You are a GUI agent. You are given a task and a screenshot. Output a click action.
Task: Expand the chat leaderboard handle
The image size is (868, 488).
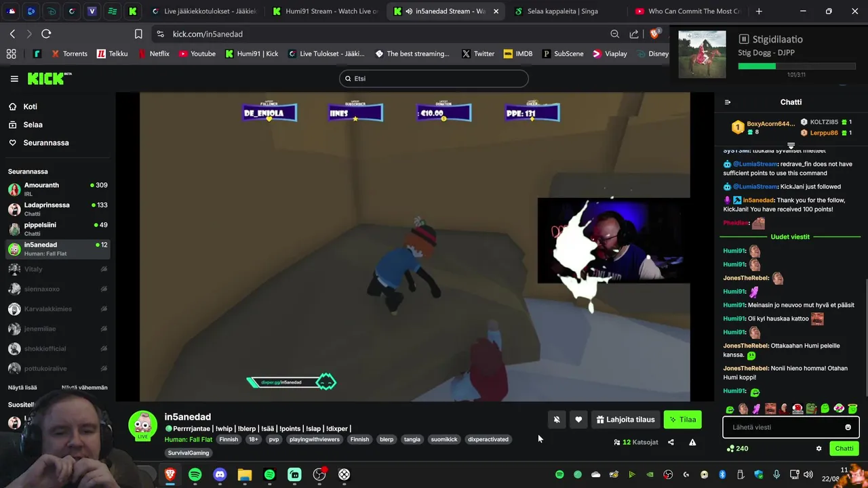click(791, 146)
